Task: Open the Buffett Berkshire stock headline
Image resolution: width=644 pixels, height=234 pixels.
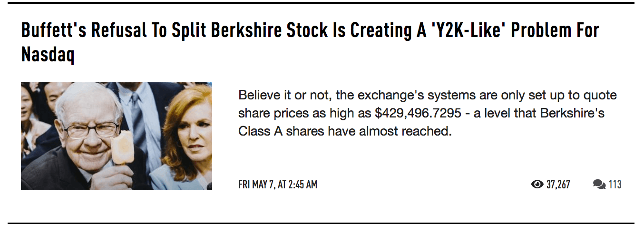Action: pos(310,30)
